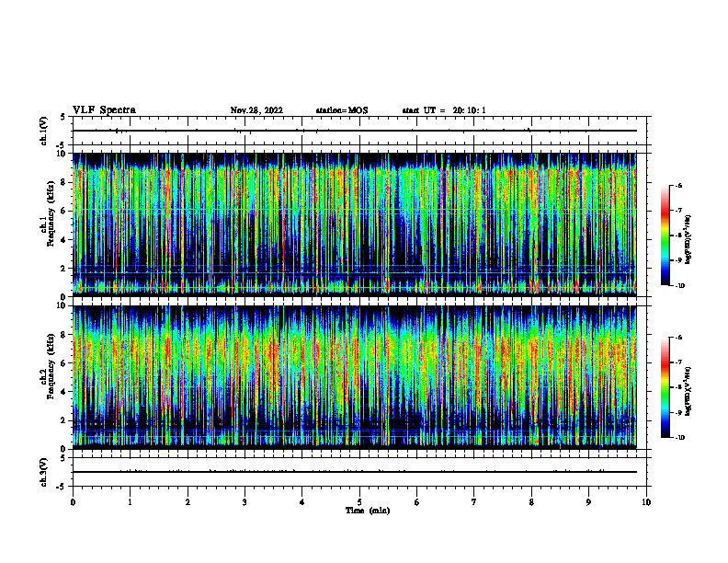
Task: Click the "3" tick label on the Time axis
Action: (245, 502)
